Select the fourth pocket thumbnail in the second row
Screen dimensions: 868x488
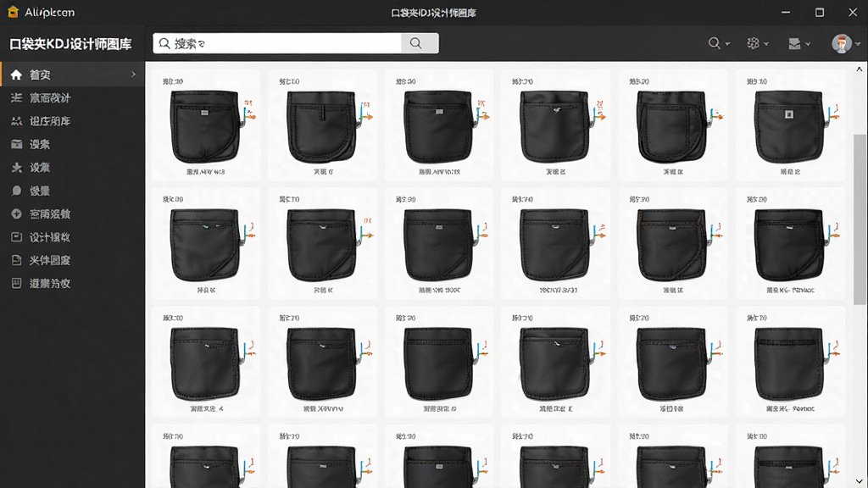556,243
